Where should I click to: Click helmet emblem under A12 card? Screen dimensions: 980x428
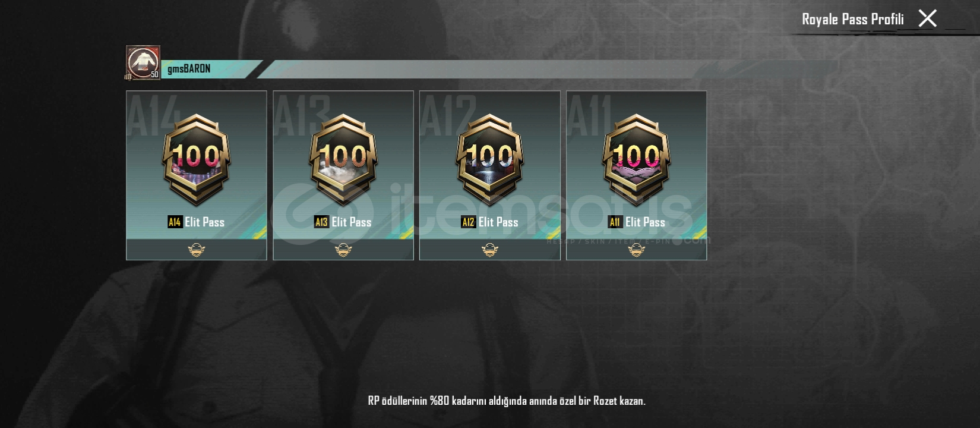[490, 250]
